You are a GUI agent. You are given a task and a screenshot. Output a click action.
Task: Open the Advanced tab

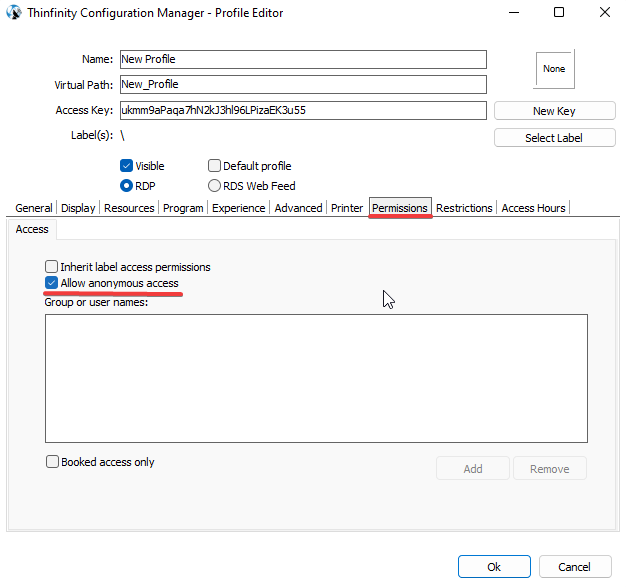(298, 208)
